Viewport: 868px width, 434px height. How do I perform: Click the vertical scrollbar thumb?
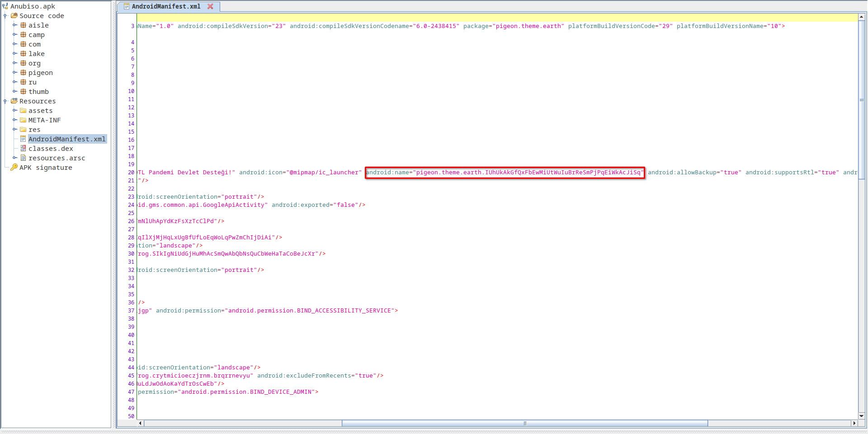tap(862, 100)
